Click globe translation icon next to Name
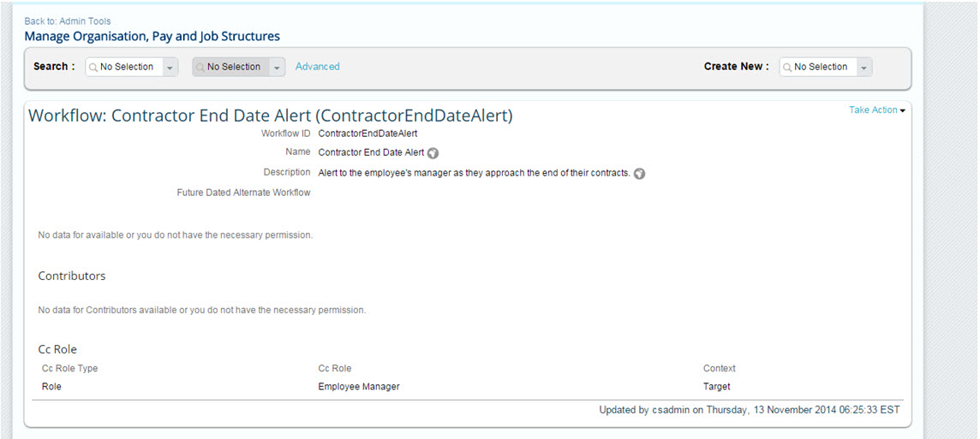This screenshot has width=980, height=439. tap(433, 153)
